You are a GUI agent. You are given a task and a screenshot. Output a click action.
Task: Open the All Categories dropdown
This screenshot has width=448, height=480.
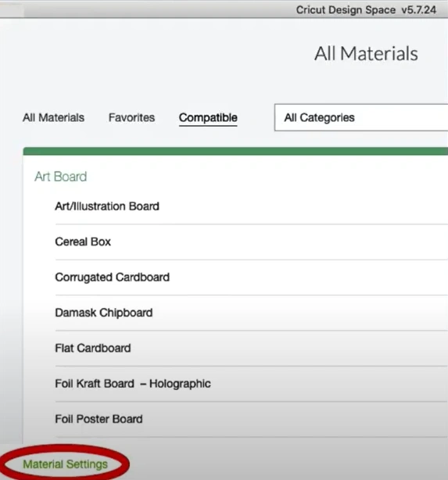coord(361,117)
